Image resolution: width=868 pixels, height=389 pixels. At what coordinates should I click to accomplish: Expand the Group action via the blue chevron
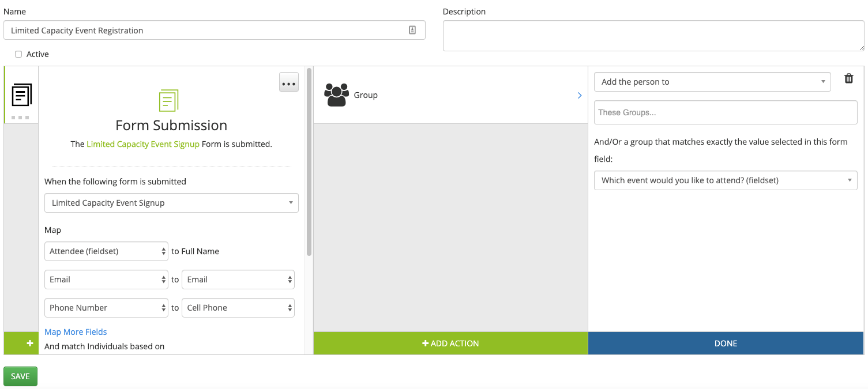580,95
